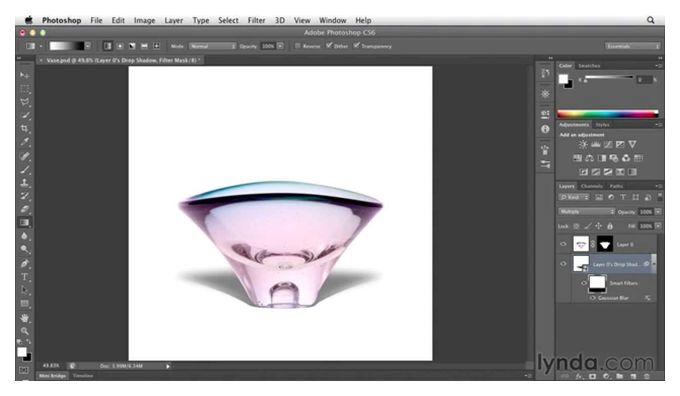680x396 pixels.
Task: Open the Image menu
Action: point(144,20)
